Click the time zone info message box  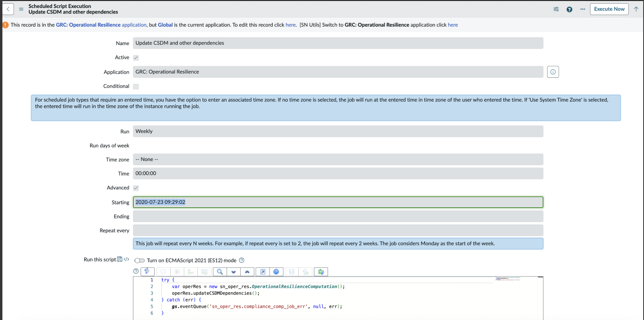pos(326,108)
